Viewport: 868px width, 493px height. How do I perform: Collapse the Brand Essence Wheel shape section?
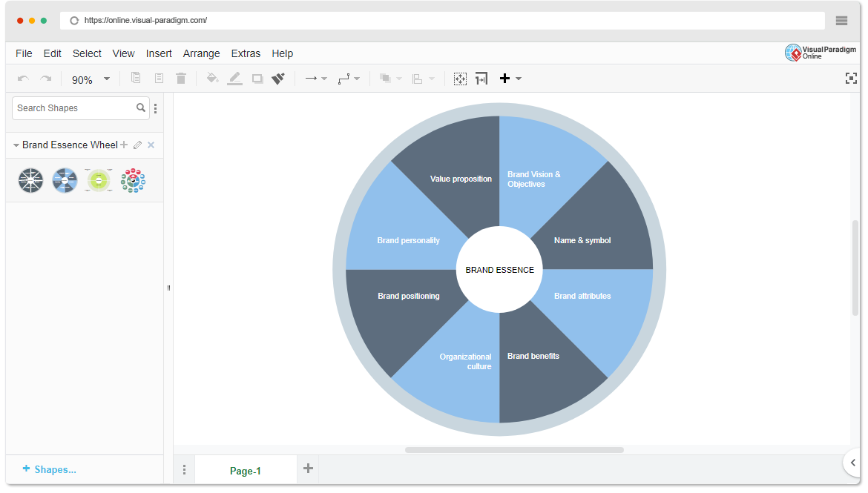coord(16,145)
